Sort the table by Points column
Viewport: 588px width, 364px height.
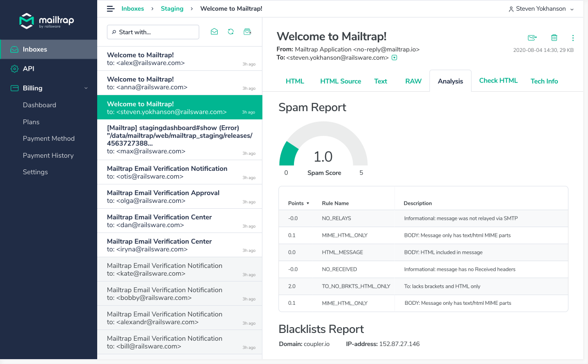pyautogui.click(x=298, y=203)
